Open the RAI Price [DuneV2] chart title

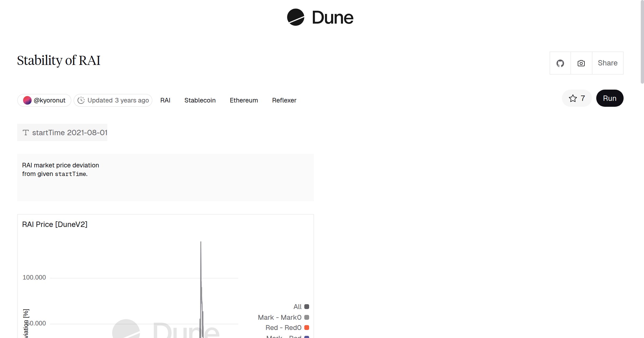(55, 224)
